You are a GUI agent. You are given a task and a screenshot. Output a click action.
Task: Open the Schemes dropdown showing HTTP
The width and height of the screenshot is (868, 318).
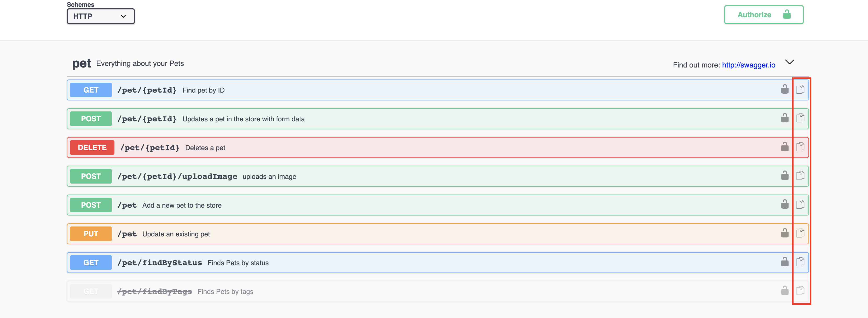coord(100,16)
